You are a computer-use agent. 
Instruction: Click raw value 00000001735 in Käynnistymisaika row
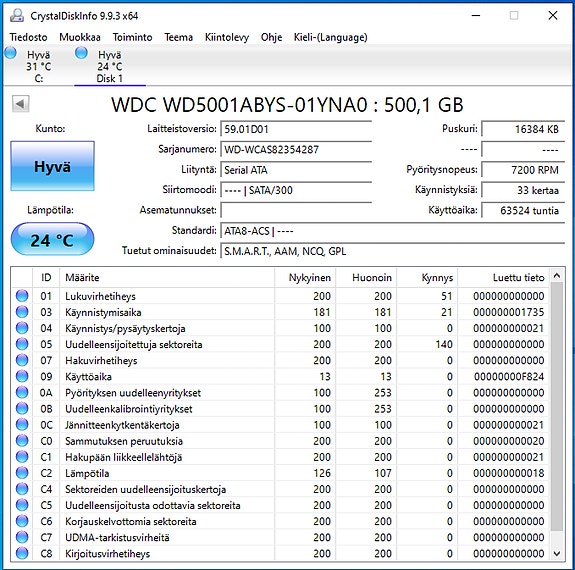click(509, 312)
